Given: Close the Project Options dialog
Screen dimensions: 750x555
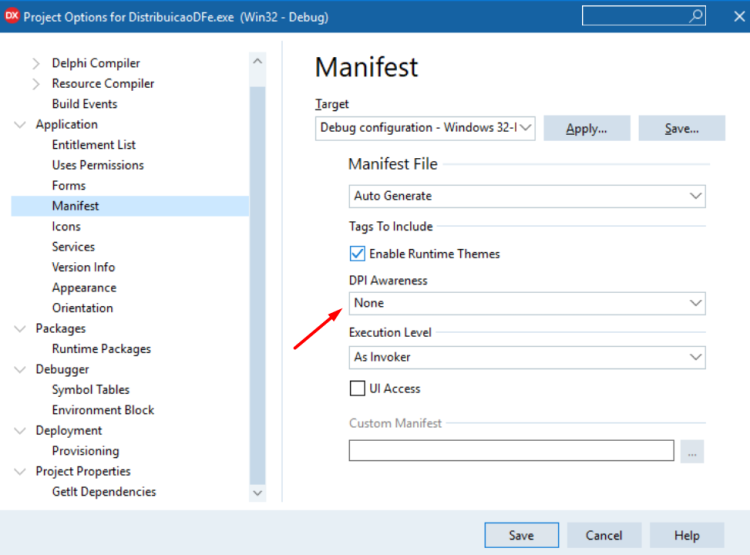Looking at the screenshot, I should pyautogui.click(x=739, y=16).
